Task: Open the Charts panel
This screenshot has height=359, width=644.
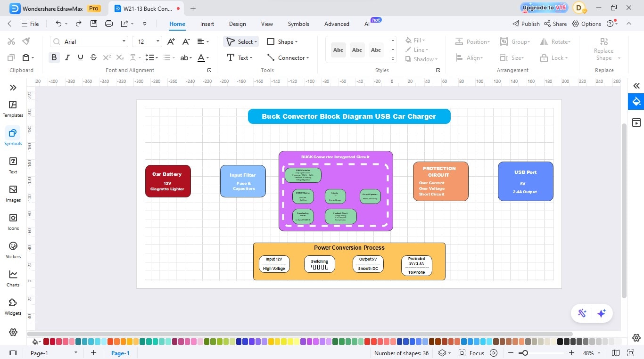Action: point(13,278)
